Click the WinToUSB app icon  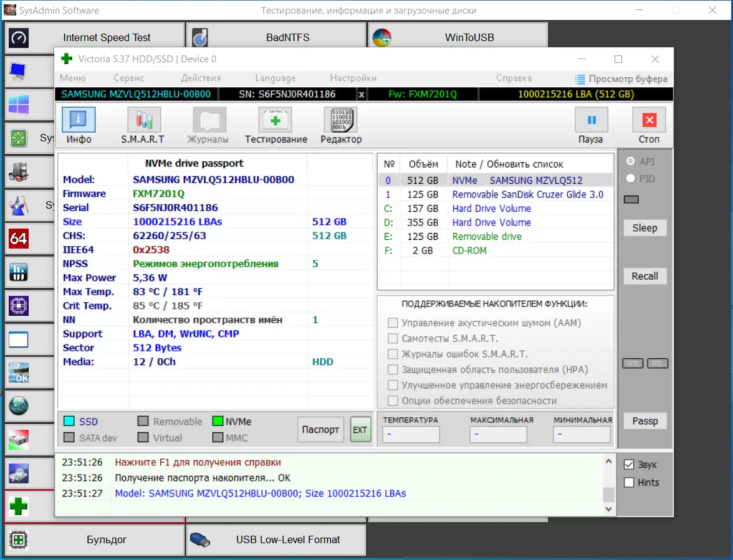[x=382, y=38]
